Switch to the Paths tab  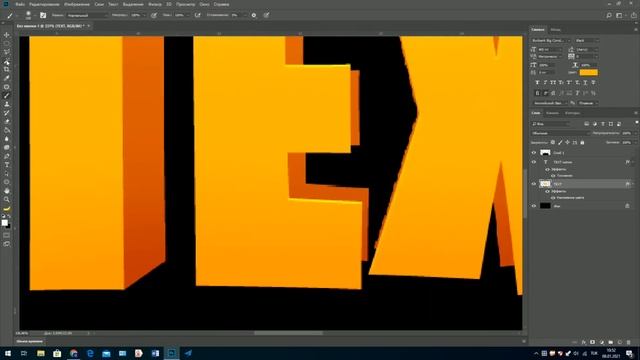pyautogui.click(x=572, y=113)
